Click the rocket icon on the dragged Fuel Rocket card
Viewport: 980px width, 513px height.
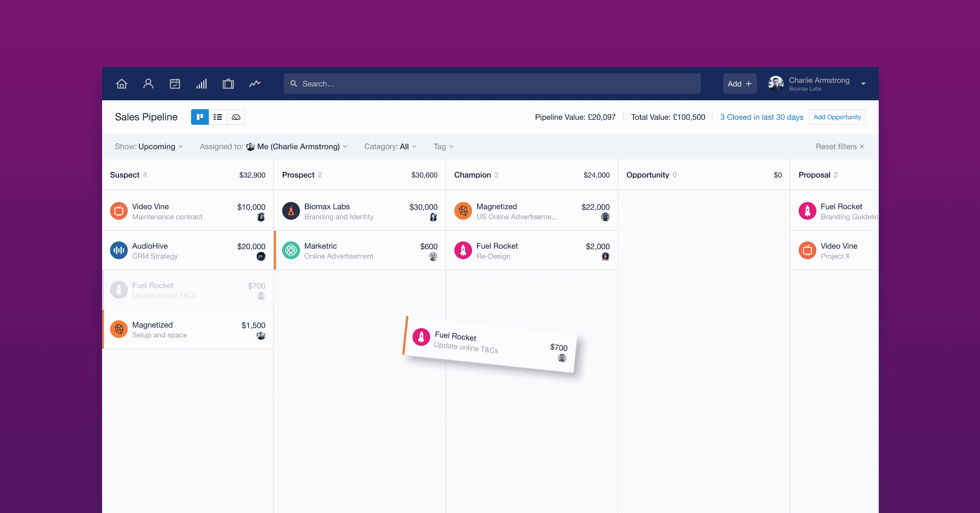click(x=421, y=337)
